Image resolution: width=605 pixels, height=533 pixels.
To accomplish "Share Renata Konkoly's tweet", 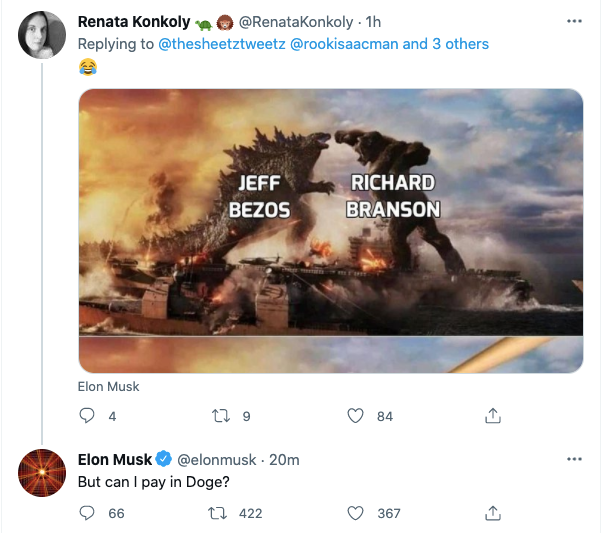I will (492, 416).
